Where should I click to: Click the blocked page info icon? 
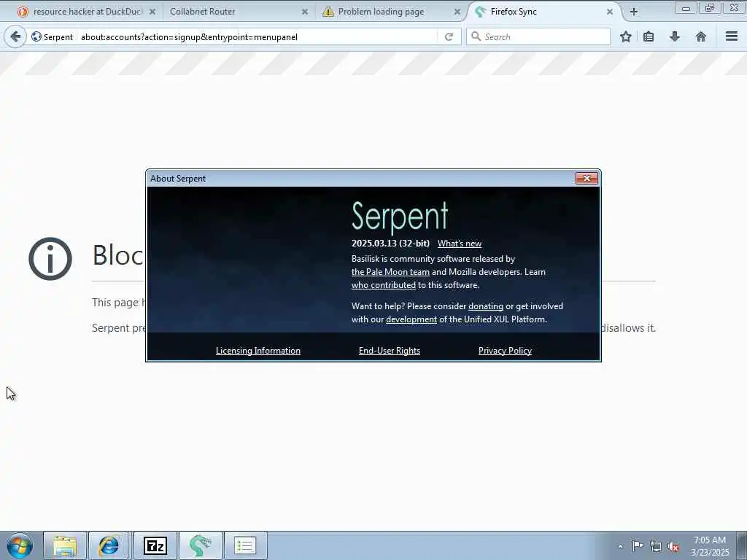(x=50, y=259)
